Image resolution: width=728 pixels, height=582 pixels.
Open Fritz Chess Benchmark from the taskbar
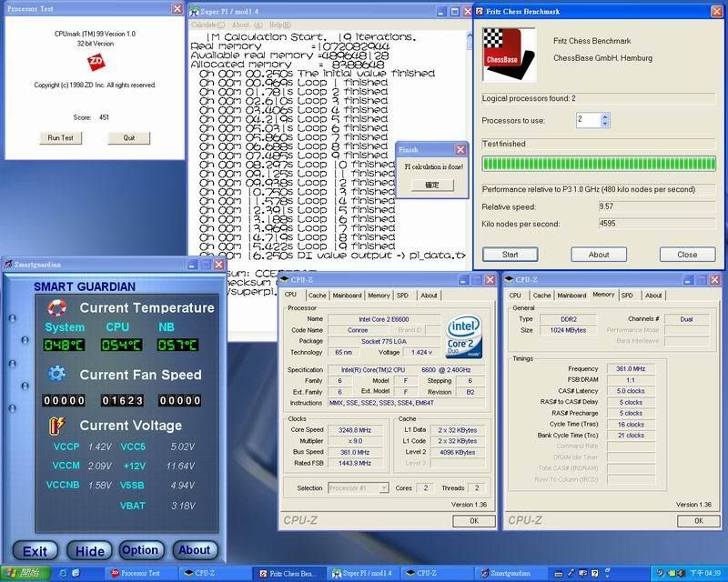coord(288,574)
